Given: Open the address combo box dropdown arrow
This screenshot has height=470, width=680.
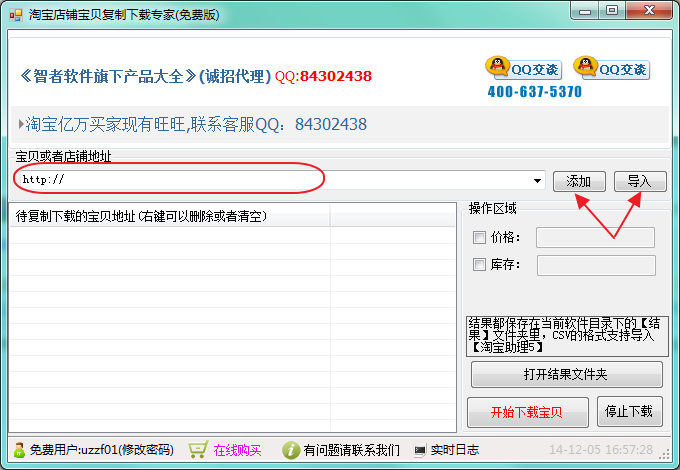Looking at the screenshot, I should 537,180.
